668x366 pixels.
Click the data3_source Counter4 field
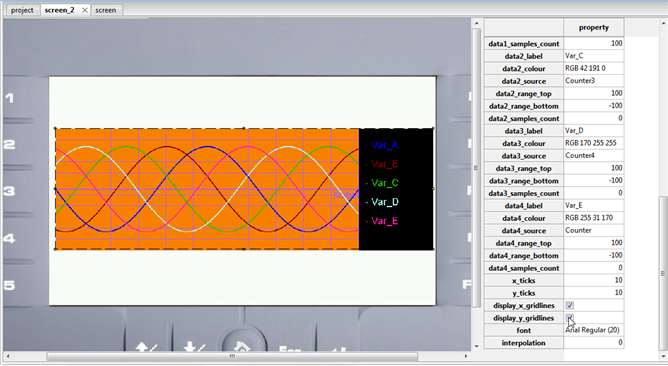coord(594,156)
